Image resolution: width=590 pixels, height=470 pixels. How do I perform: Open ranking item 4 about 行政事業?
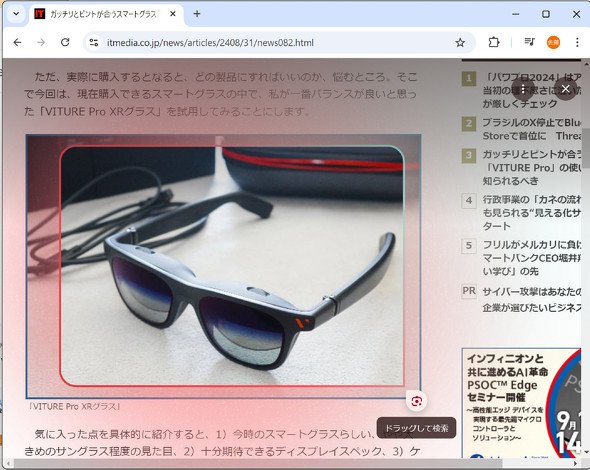point(532,213)
